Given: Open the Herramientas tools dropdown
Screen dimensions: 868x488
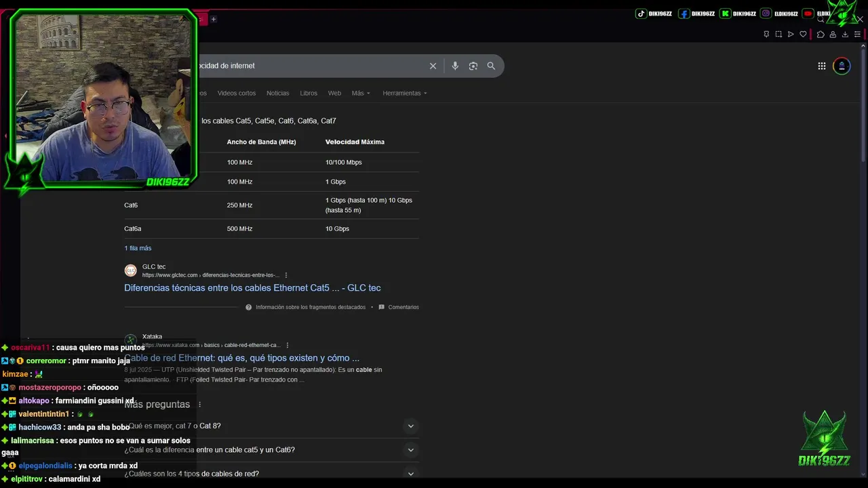Looking at the screenshot, I should coord(405,93).
